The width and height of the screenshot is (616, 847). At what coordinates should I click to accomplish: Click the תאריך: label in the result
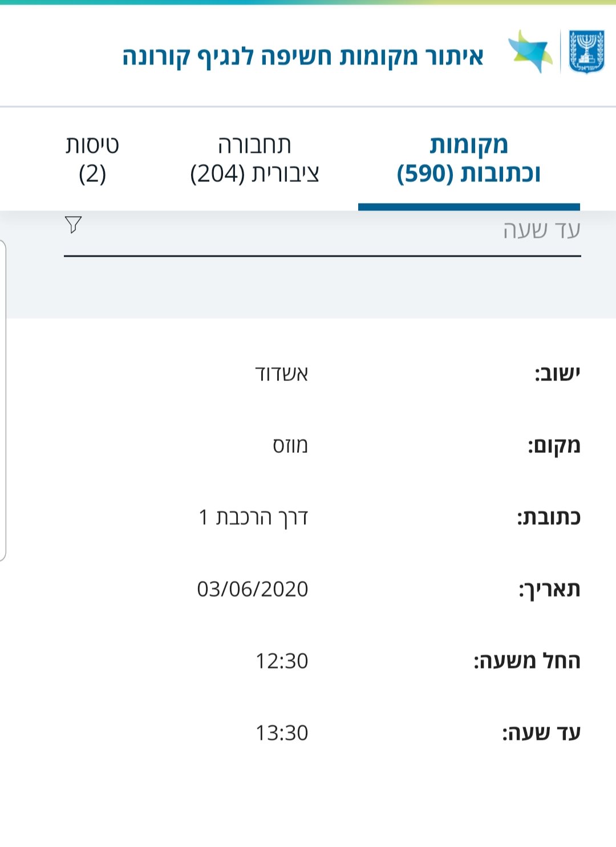tap(549, 589)
